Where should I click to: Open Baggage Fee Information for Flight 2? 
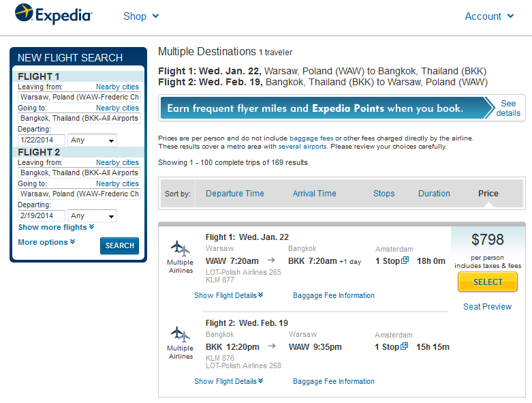334,381
